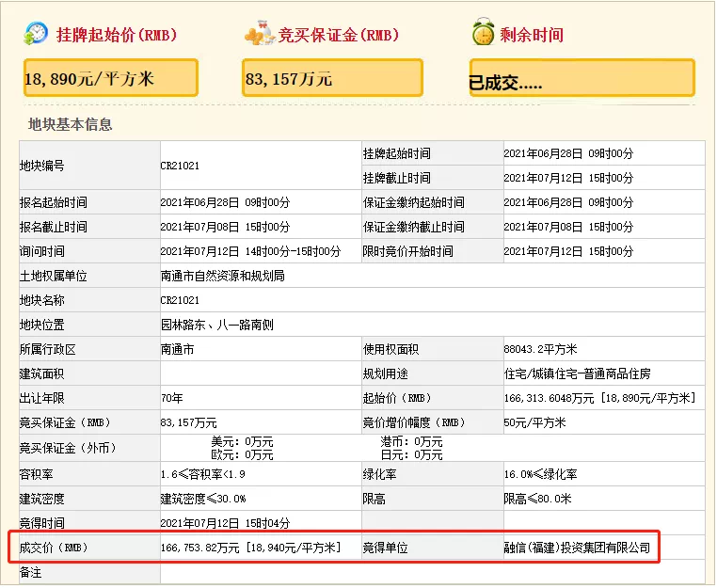Image resolution: width=717 pixels, height=588 pixels.
Task: Click the 美元: 0万元 entry
Action: point(242,441)
